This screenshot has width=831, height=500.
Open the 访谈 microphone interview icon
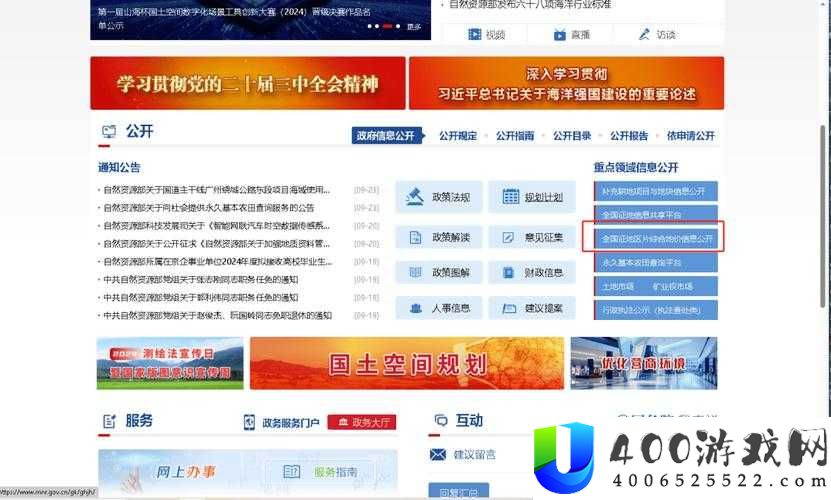tap(644, 34)
